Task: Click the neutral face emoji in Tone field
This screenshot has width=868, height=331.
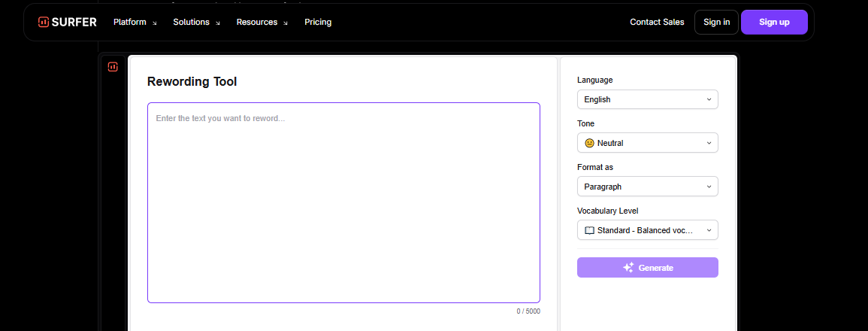Action: tap(589, 143)
